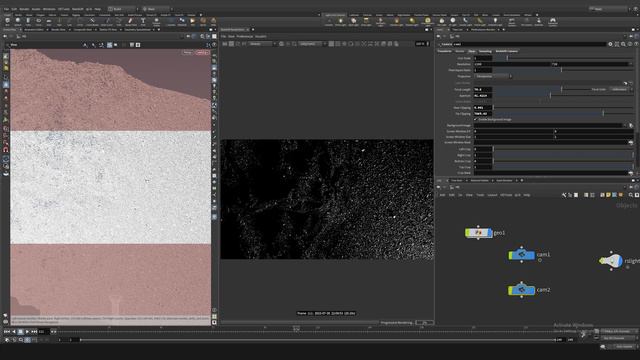The width and height of the screenshot is (640, 360).
Task: Adjust the Focal Length slider
Action: pos(563,89)
